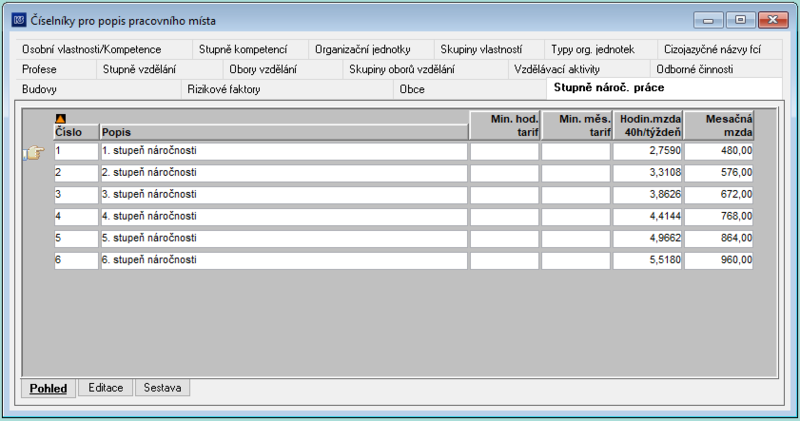Click the orange sort arrow above Číslo
Image resolution: width=800 pixels, height=421 pixels.
[60, 118]
